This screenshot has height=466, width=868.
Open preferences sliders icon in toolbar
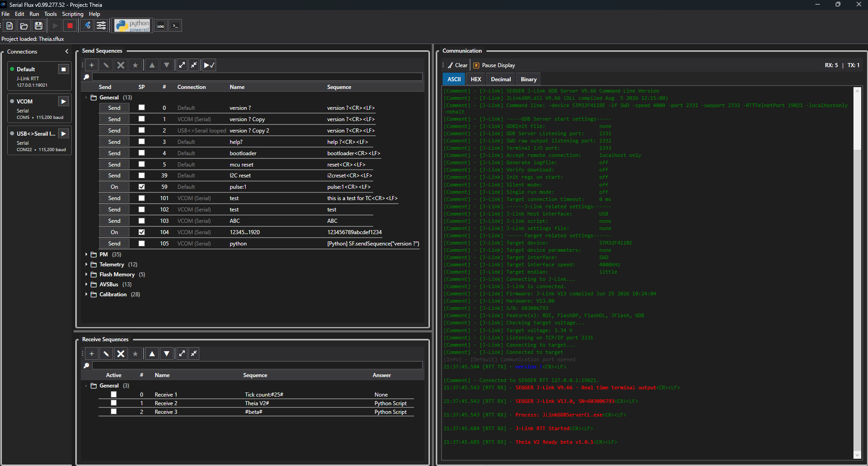[102, 26]
